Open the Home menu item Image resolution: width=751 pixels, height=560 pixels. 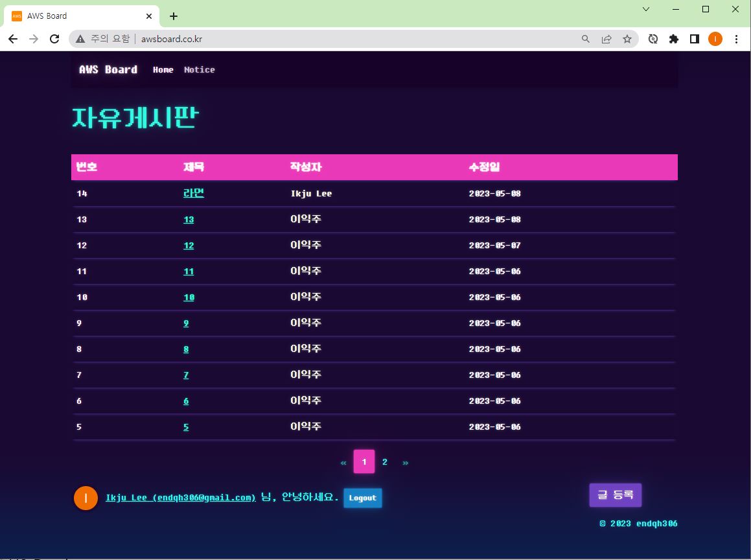[x=163, y=70]
